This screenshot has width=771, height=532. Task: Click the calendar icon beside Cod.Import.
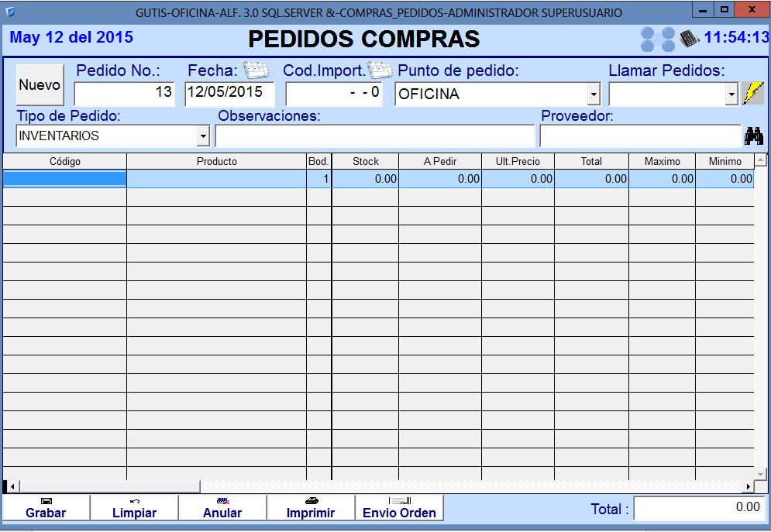[380, 70]
